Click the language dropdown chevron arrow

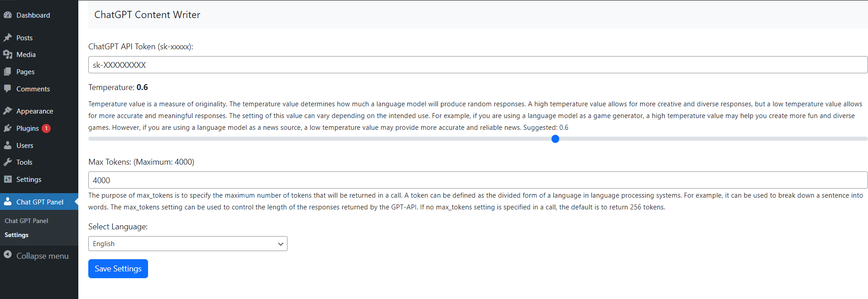click(x=281, y=244)
